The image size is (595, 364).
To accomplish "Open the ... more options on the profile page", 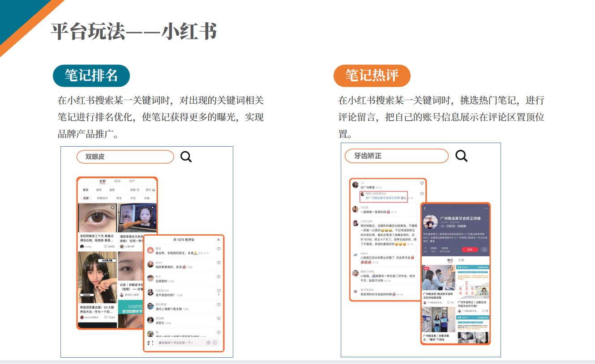I will coord(485,208).
